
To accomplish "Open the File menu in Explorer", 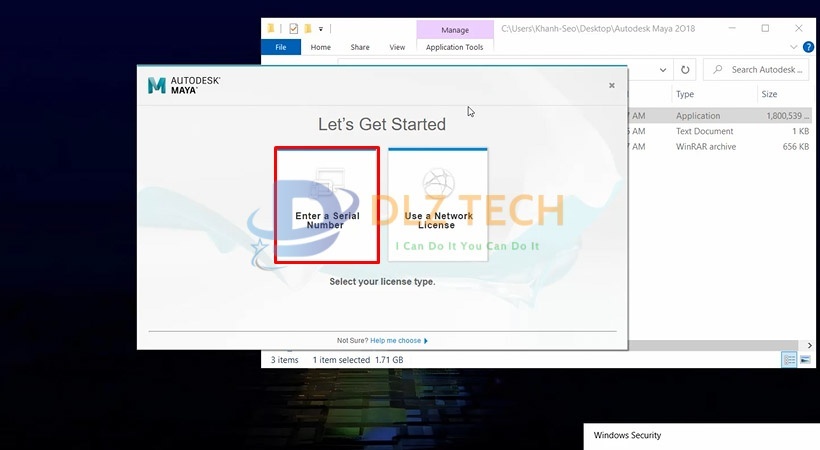I will 281,47.
